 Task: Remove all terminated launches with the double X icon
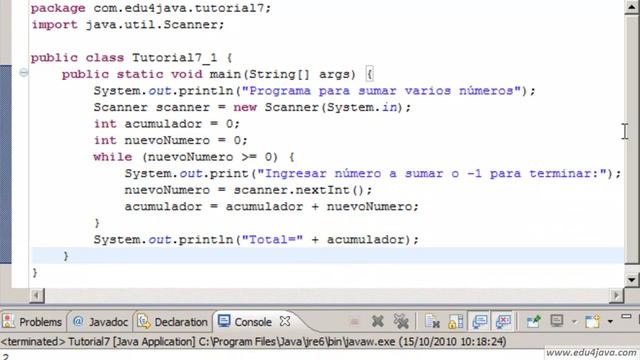(401, 322)
